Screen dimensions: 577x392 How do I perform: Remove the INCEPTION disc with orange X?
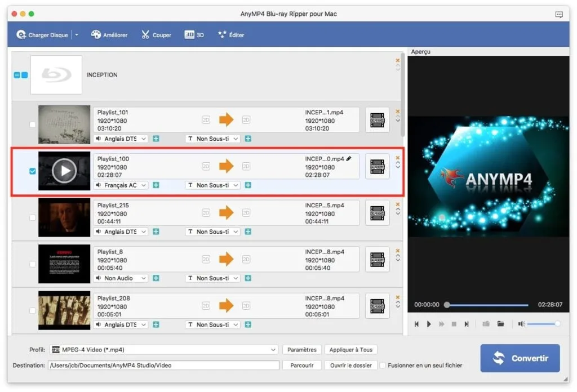[x=398, y=60]
